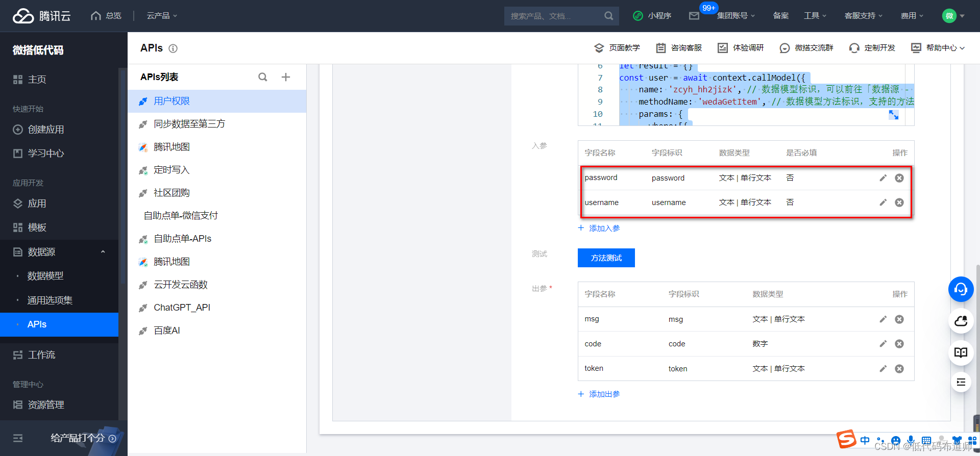Click the search magnifier icon in top bar

point(608,16)
